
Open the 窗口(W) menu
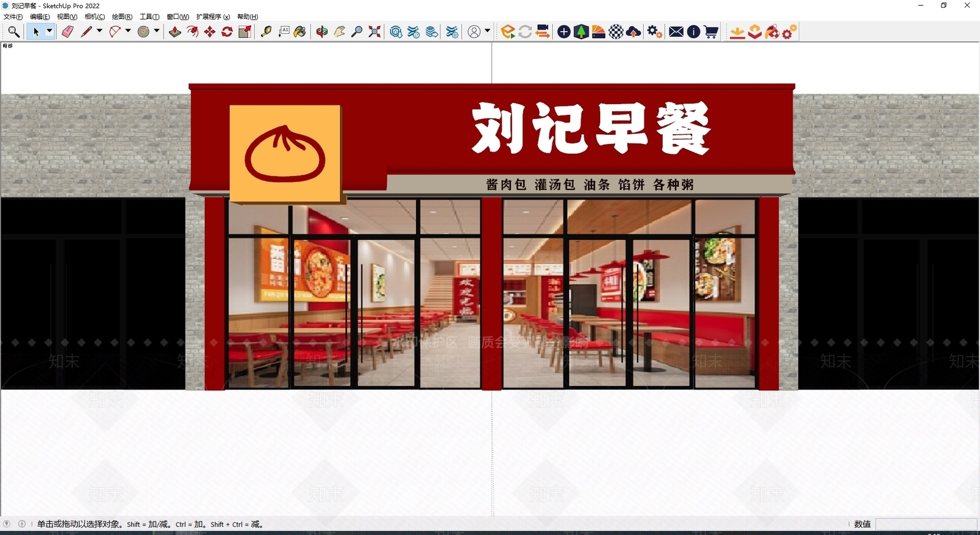pyautogui.click(x=178, y=17)
